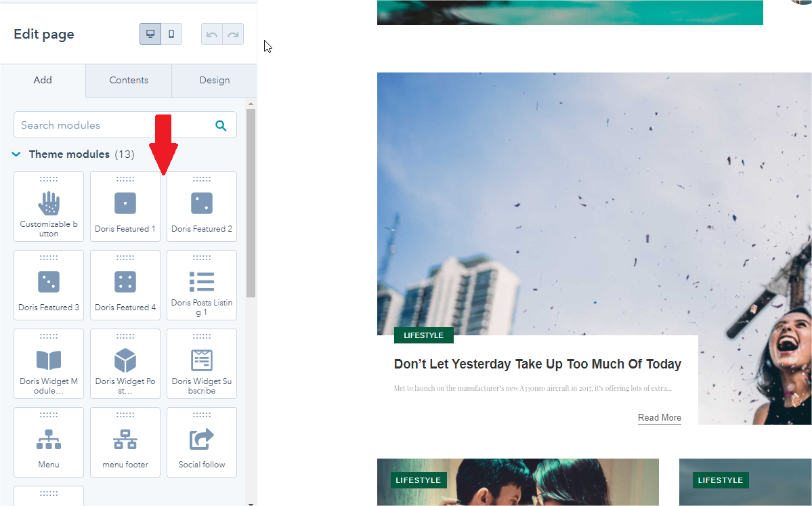Switch to desktop preview mode
This screenshot has width=812, height=506.
tap(150, 34)
